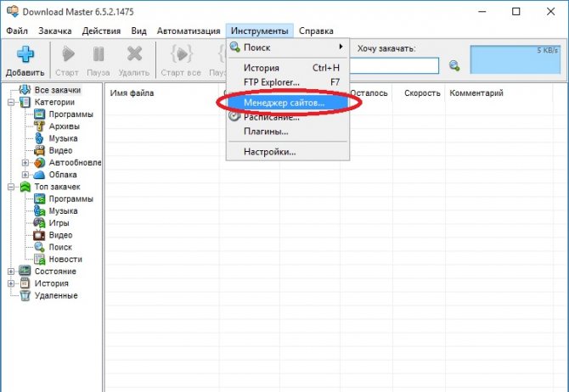The image size is (569, 392).
Task: Click the search icon beside Хочу закачать field
Action: (454, 65)
